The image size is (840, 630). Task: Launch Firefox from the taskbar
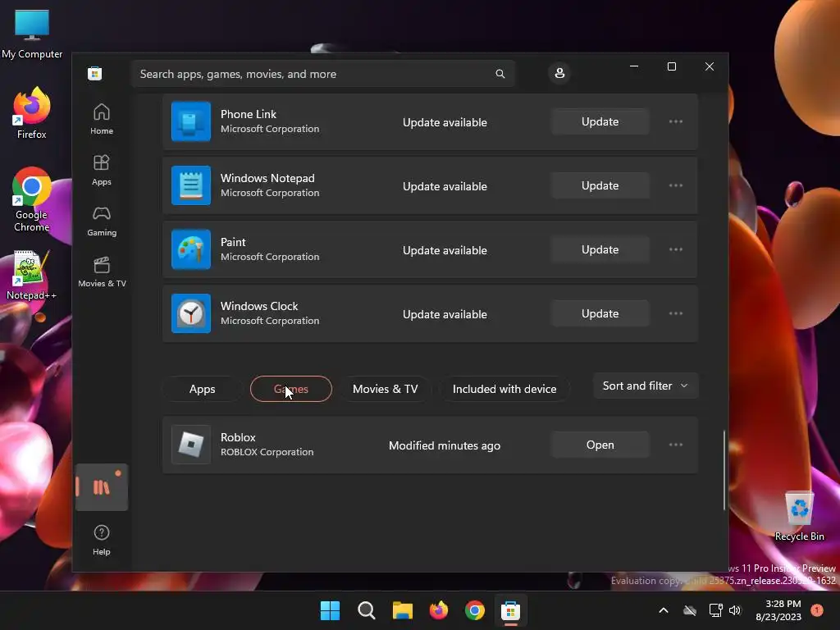[x=439, y=610]
